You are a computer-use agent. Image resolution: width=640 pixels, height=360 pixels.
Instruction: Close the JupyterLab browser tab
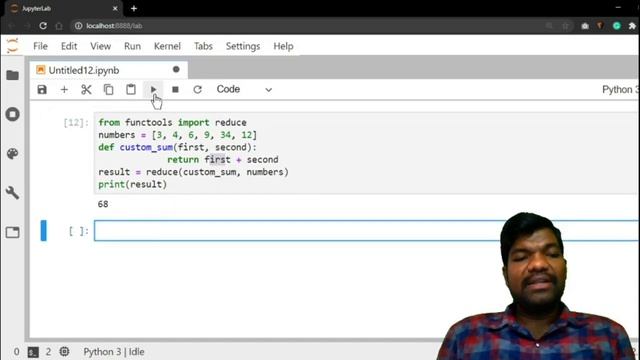click(x=115, y=8)
